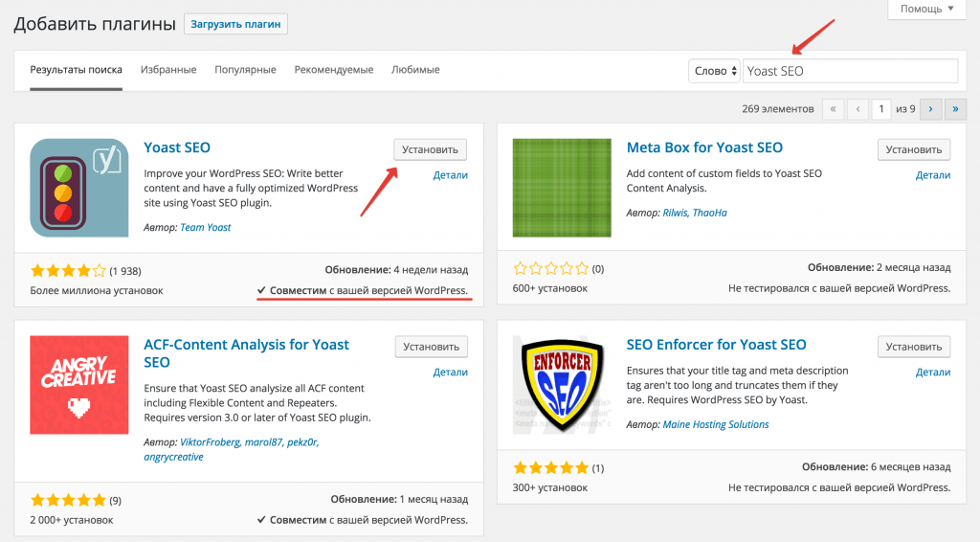The width and height of the screenshot is (980, 542).
Task: Click SEO Enforcer star rating (1)
Action: coord(558,467)
